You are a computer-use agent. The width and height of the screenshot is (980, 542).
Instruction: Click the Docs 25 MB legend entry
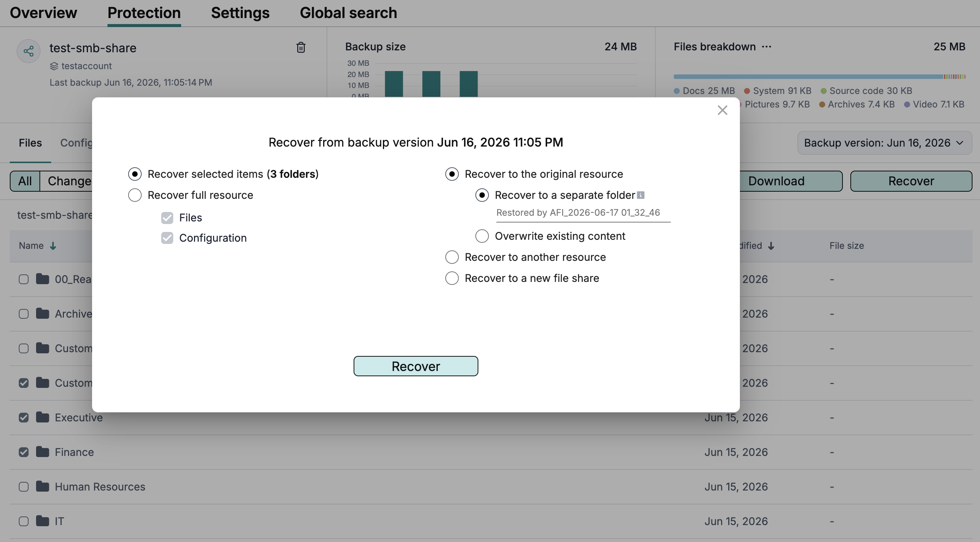[x=704, y=91]
